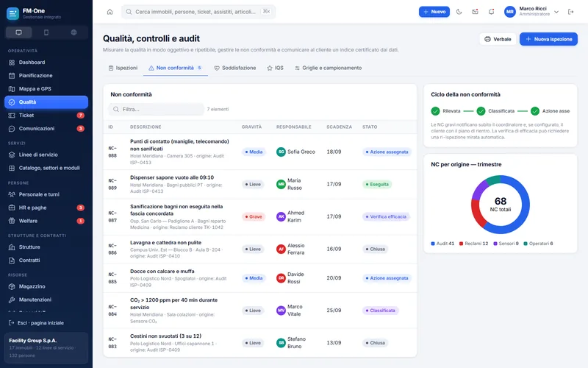Click the Audit 41 legend swatch
The width and height of the screenshot is (588, 368).
[x=433, y=244]
